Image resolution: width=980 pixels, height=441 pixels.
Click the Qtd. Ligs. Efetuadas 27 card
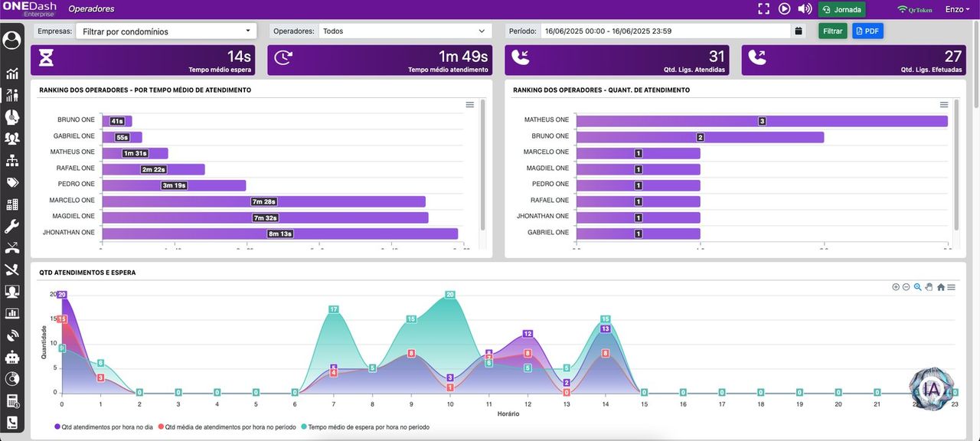[854, 60]
